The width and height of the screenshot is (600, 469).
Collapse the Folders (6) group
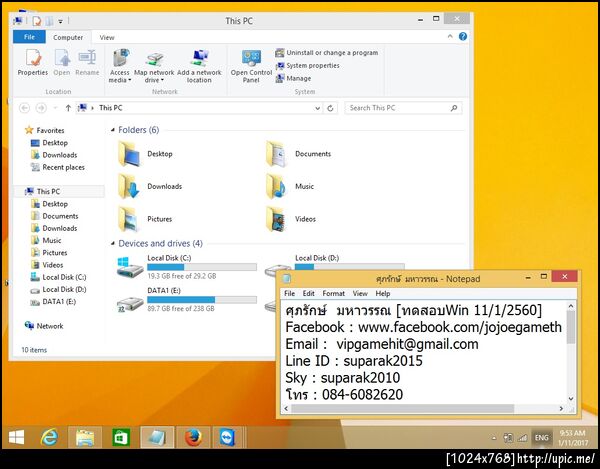112,130
